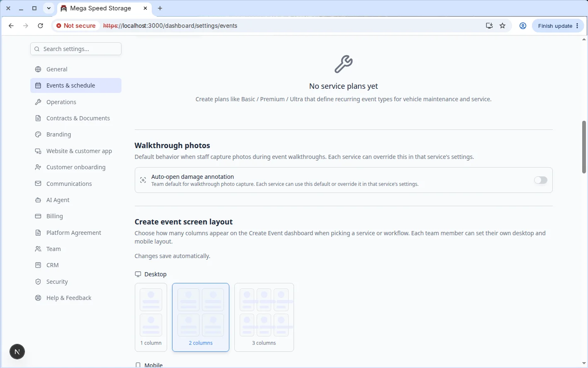588x368 pixels.
Task: Click the lifebuoy icon beside Help & Feedback
Action: point(38,298)
